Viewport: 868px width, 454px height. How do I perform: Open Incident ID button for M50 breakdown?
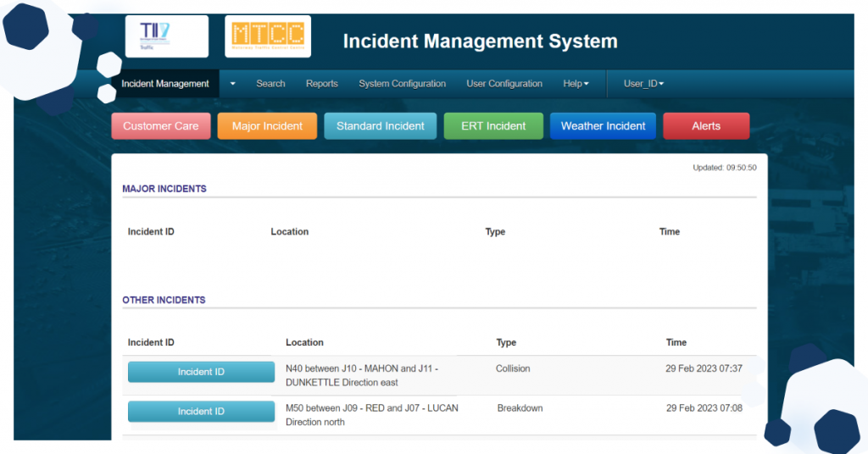(201, 412)
